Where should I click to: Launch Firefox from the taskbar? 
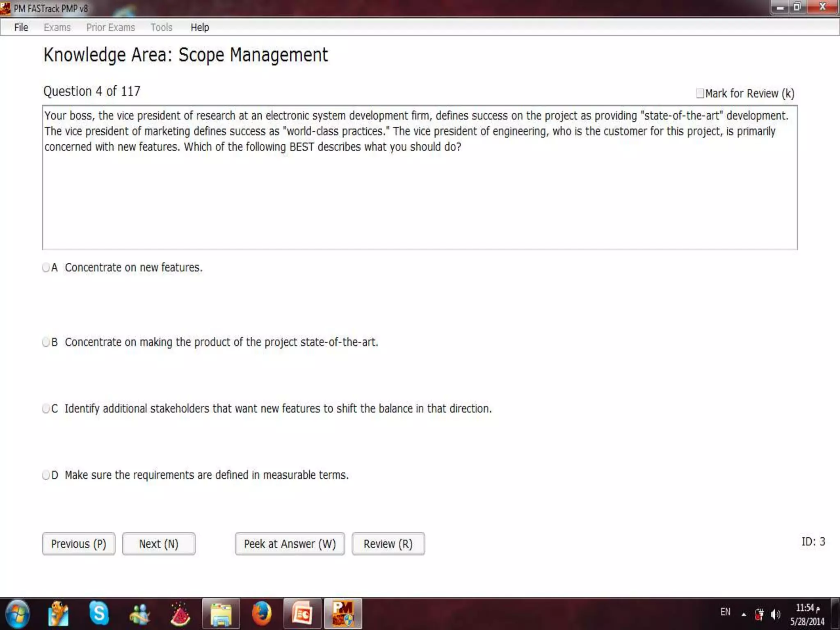coord(261,614)
